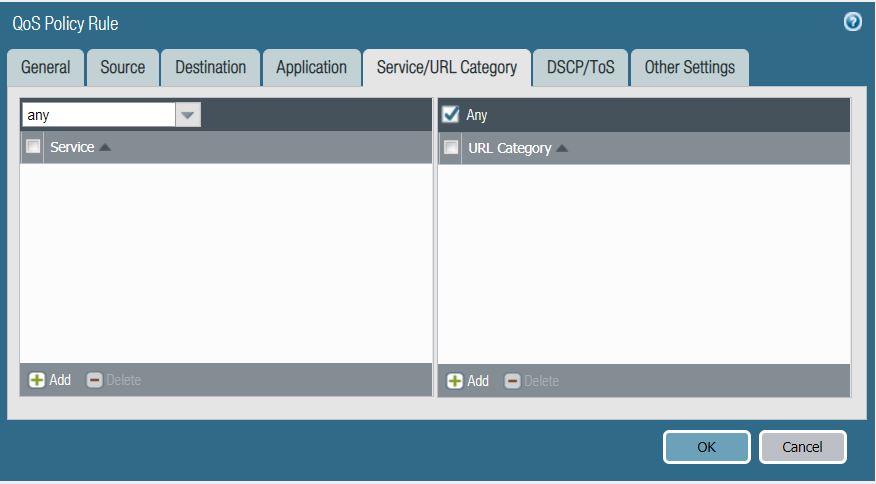
Task: Click the minus Delete icon under URL Category list
Action: pyautogui.click(x=512, y=381)
